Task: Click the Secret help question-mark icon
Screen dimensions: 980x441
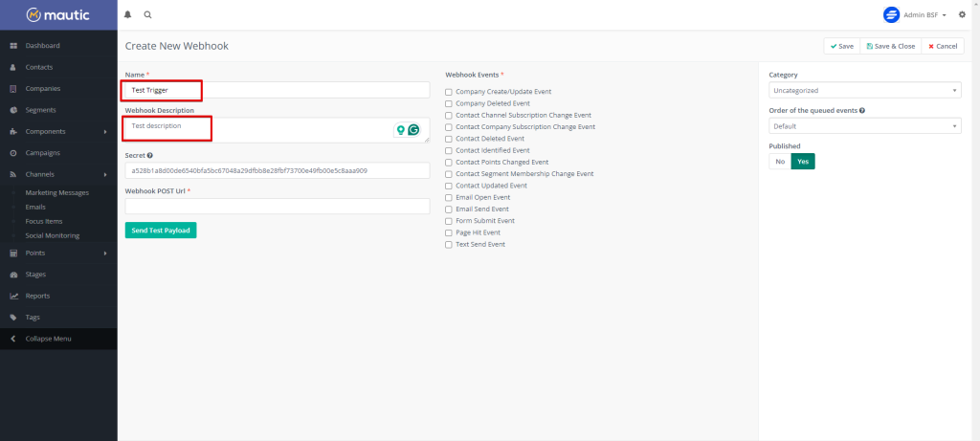Action: tap(150, 155)
